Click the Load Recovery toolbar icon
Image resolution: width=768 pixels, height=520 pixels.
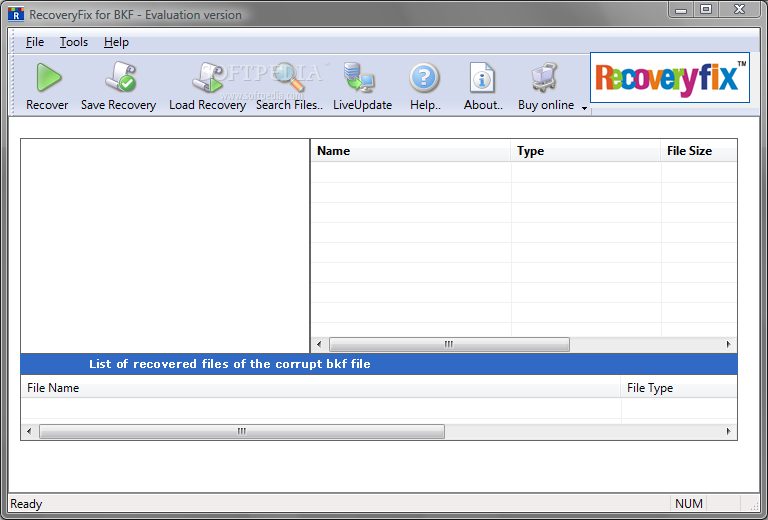(208, 77)
